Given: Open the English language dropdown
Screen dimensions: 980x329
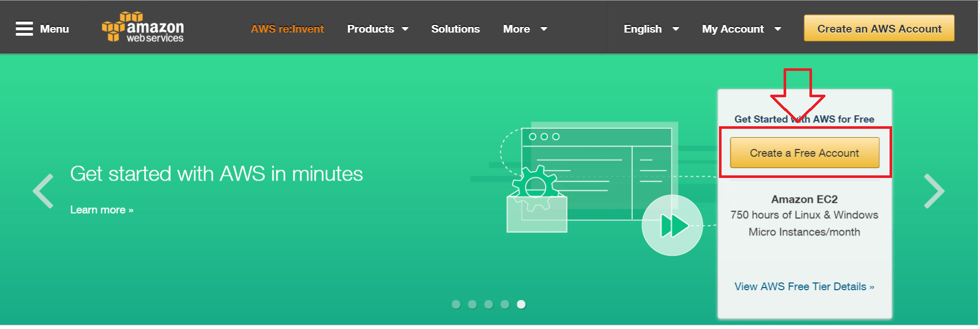Looking at the screenshot, I should [x=651, y=29].
